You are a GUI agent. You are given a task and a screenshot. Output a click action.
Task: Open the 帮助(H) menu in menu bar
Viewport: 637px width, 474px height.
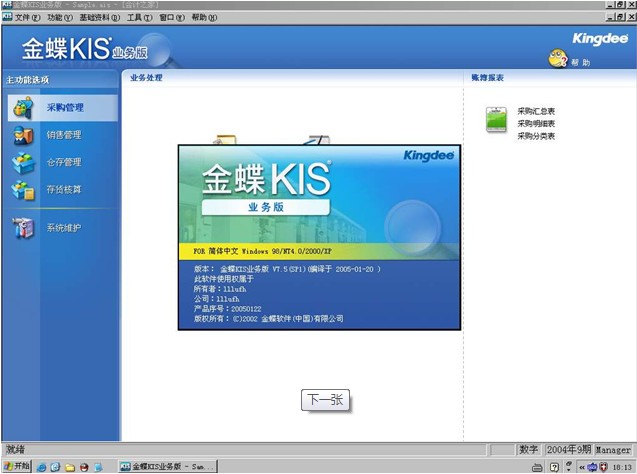[204, 17]
